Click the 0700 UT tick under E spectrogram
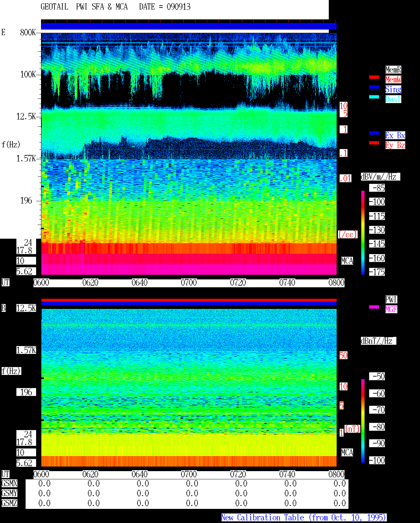Viewport: 420px width, 523px height. 189,283
